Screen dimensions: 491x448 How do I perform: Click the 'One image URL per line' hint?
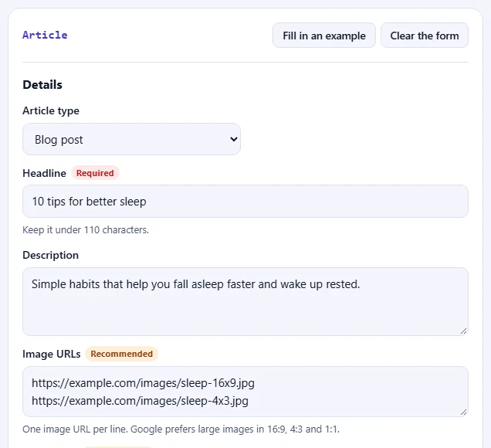point(181,429)
